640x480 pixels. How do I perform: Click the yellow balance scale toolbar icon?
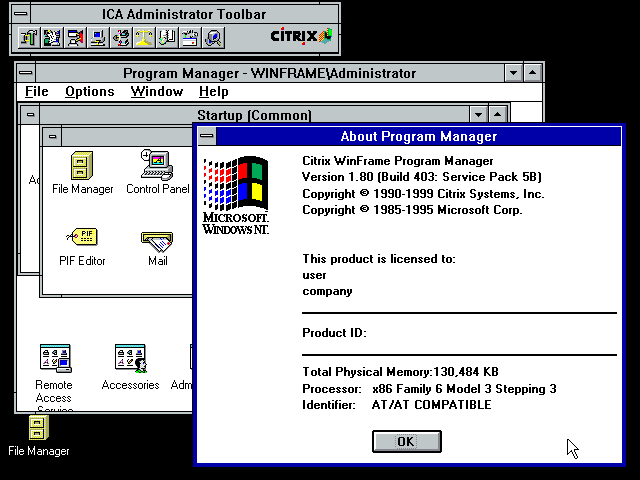[144, 38]
